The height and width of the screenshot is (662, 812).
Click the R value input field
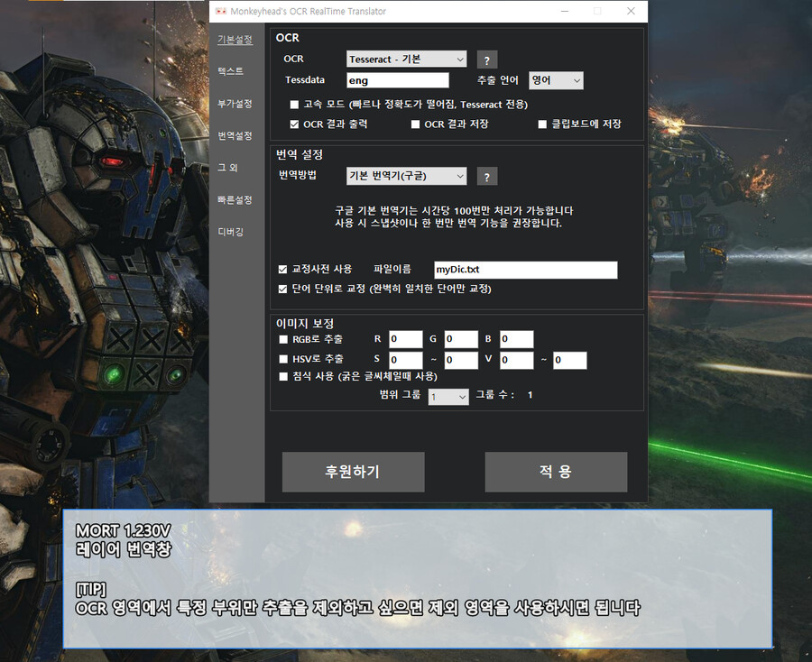point(406,339)
